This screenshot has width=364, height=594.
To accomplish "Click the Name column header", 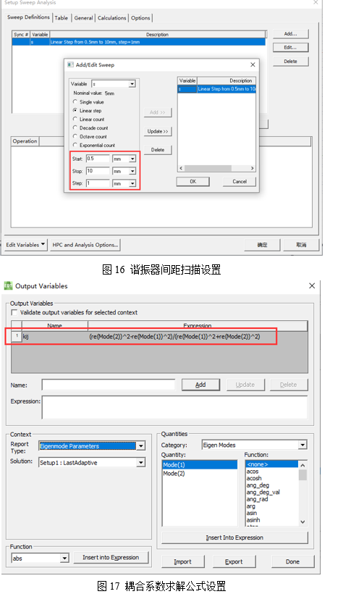I will coord(55,325).
